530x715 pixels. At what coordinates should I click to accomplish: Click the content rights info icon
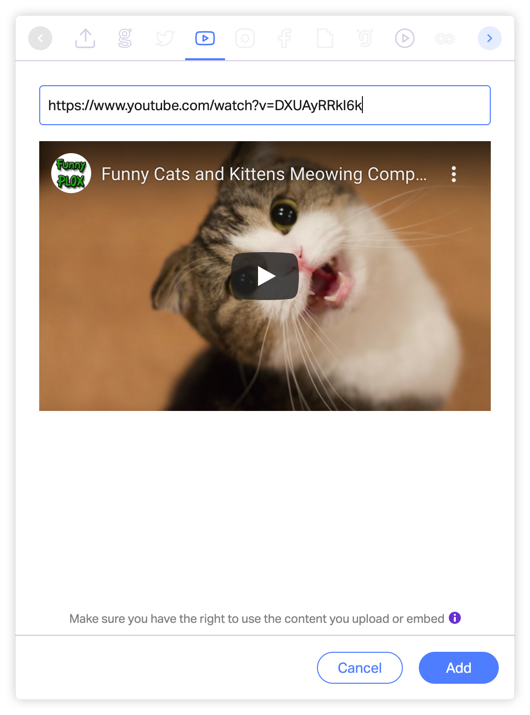455,618
